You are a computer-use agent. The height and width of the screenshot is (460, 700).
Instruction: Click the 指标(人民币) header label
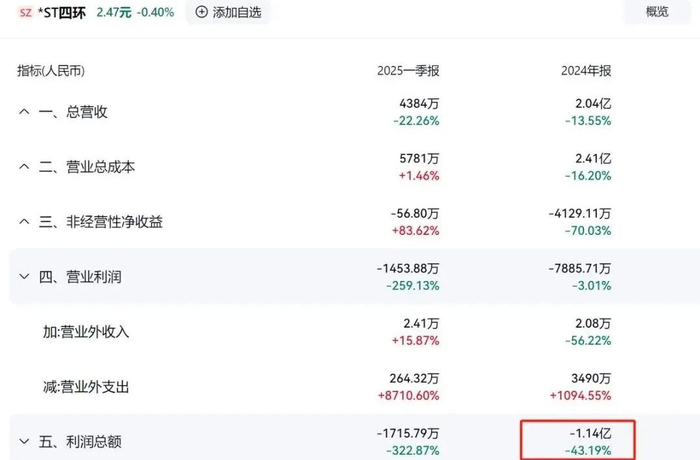pyautogui.click(x=51, y=71)
